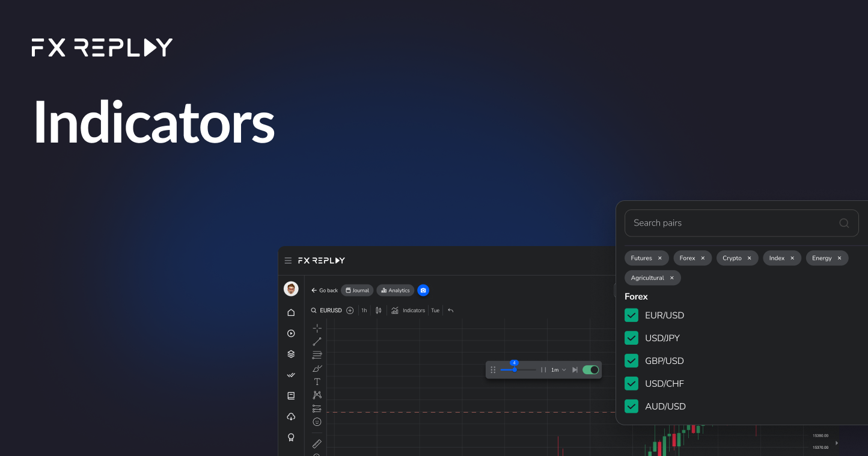This screenshot has width=868, height=456.
Task: Open the emoji drawing tool
Action: pos(317,421)
